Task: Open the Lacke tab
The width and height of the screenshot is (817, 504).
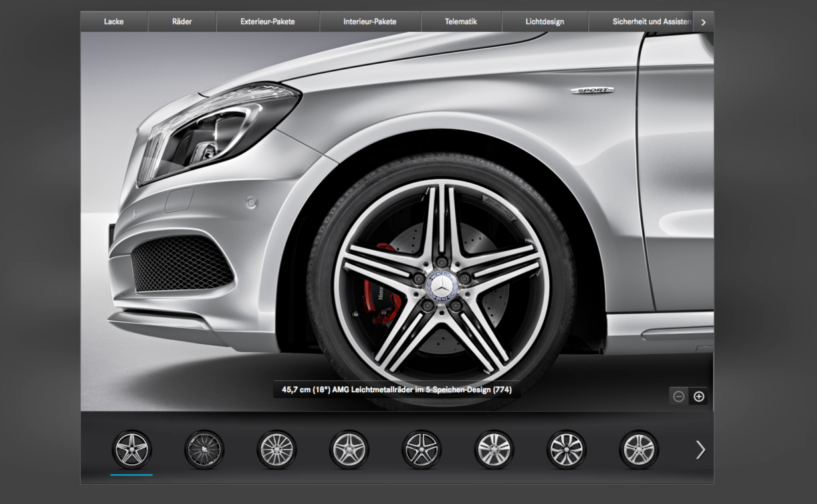Action: pos(114,21)
